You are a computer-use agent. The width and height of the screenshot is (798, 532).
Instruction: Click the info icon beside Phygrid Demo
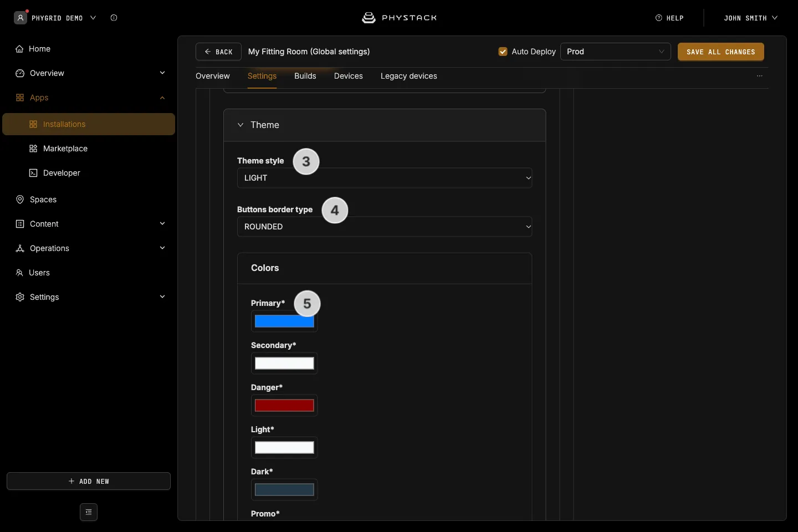click(114, 18)
